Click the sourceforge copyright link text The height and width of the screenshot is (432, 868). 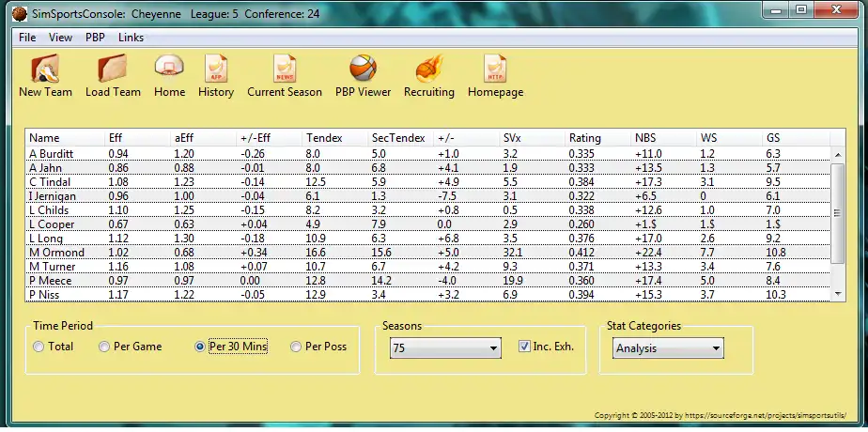click(721, 415)
